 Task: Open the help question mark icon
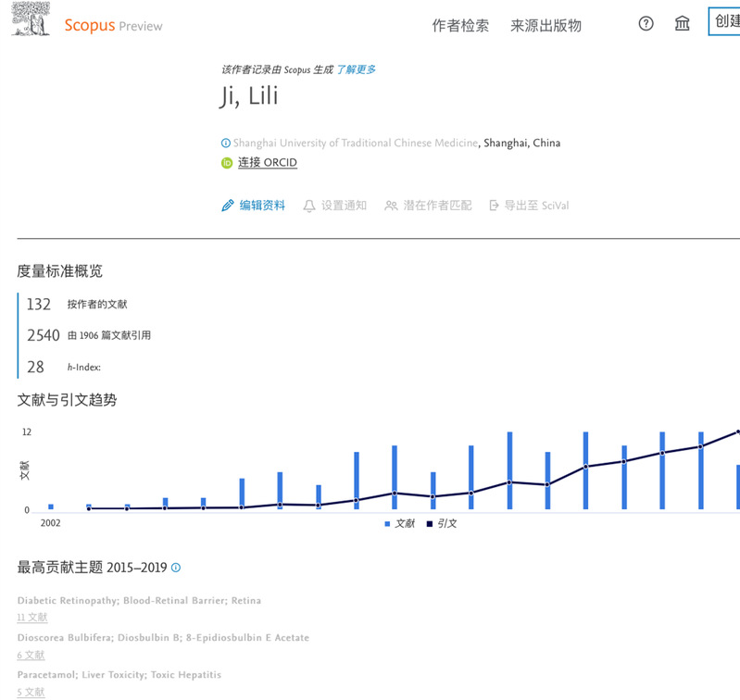[x=646, y=24]
